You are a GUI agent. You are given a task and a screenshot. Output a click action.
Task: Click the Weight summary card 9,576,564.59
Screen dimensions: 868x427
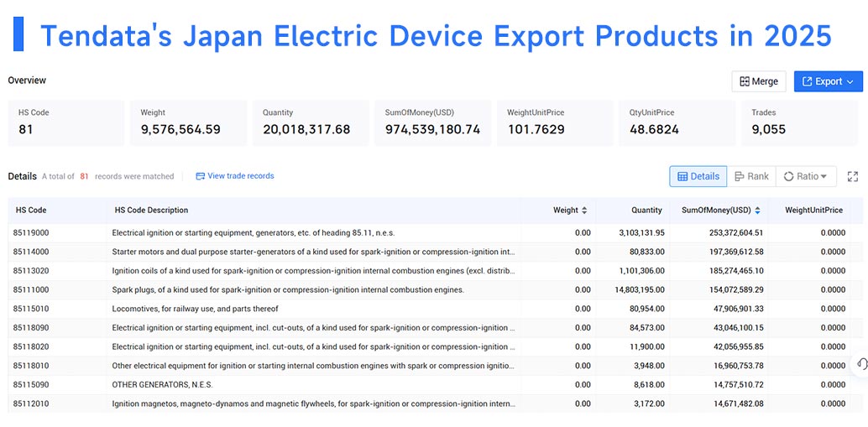point(188,122)
